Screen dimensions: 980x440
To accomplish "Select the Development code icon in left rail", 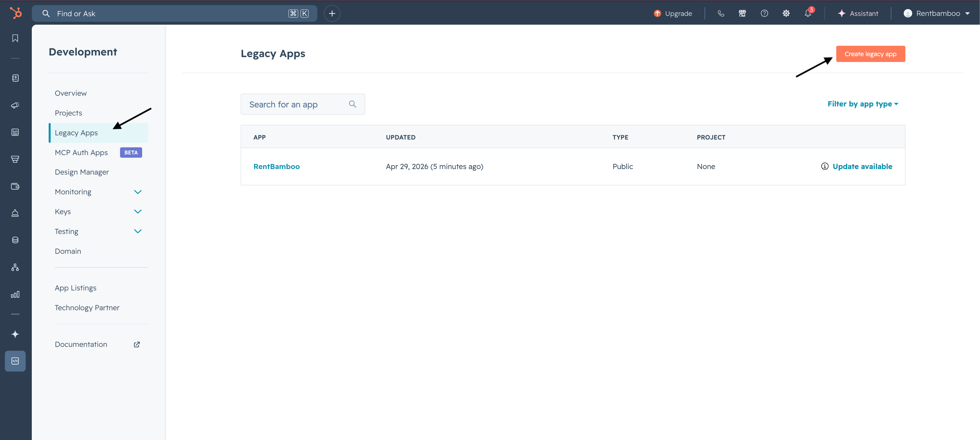I will [x=15, y=361].
